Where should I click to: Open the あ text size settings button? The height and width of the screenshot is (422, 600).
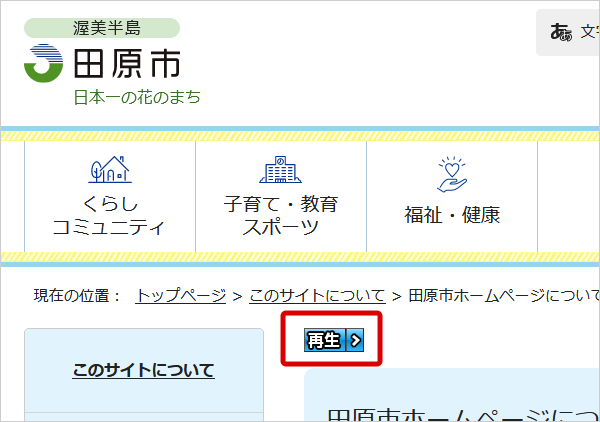pyautogui.click(x=568, y=33)
